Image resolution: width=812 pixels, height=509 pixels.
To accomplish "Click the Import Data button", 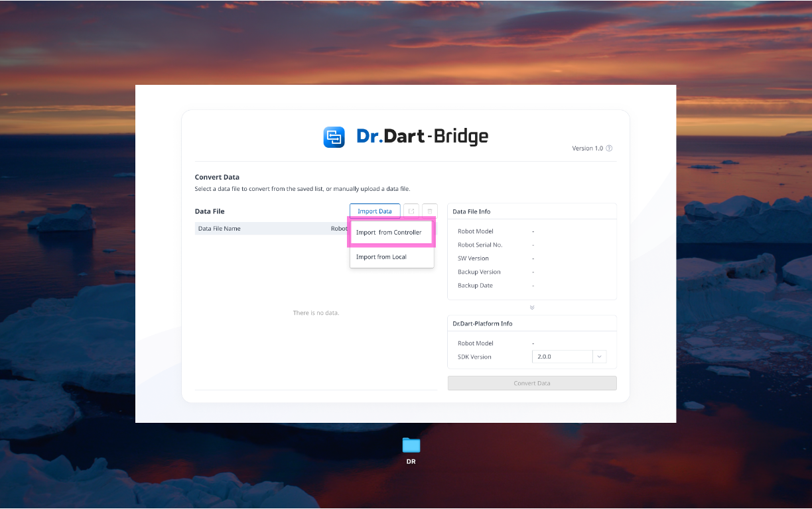I will pos(375,211).
